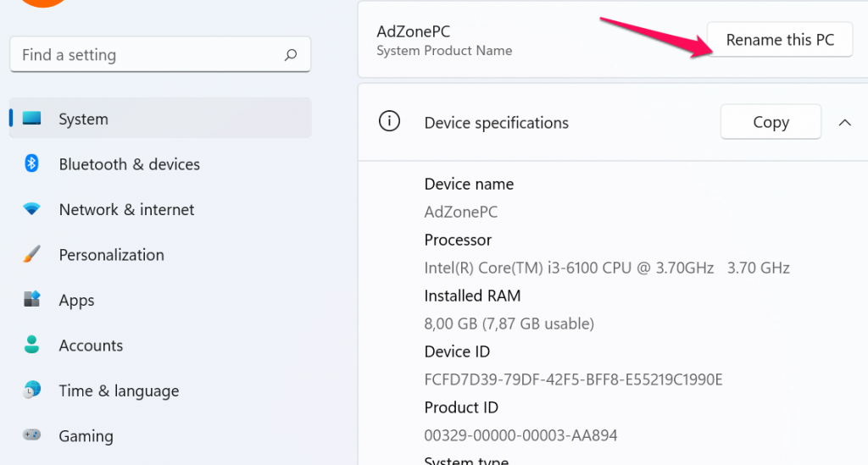This screenshot has height=465, width=868.
Task: Select the Intel Core i3-6100 processor value
Action: 607,268
